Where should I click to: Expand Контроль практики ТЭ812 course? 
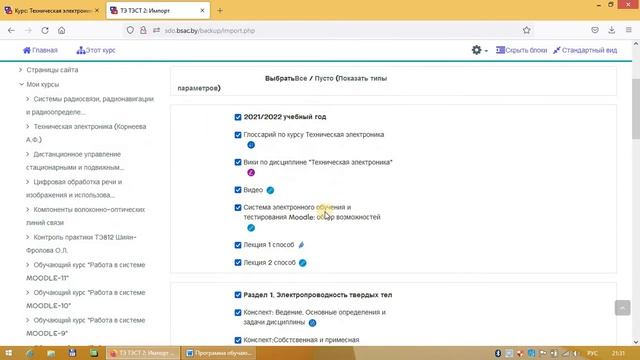[x=28, y=237]
